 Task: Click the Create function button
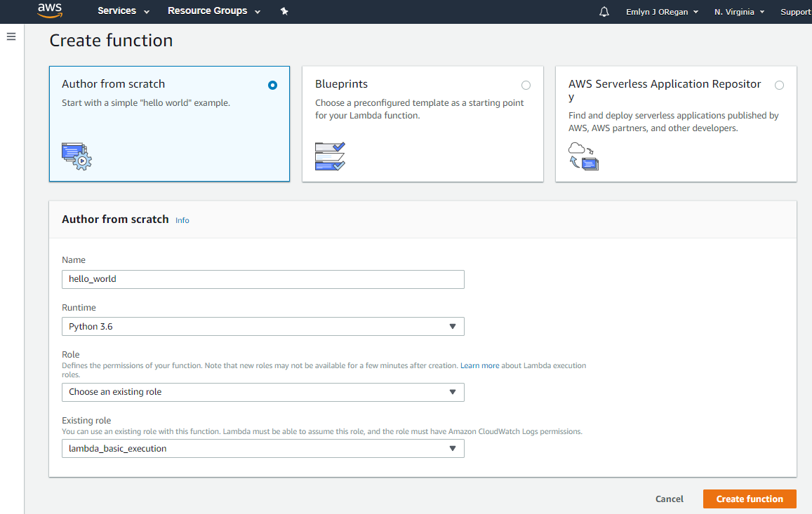(750, 499)
